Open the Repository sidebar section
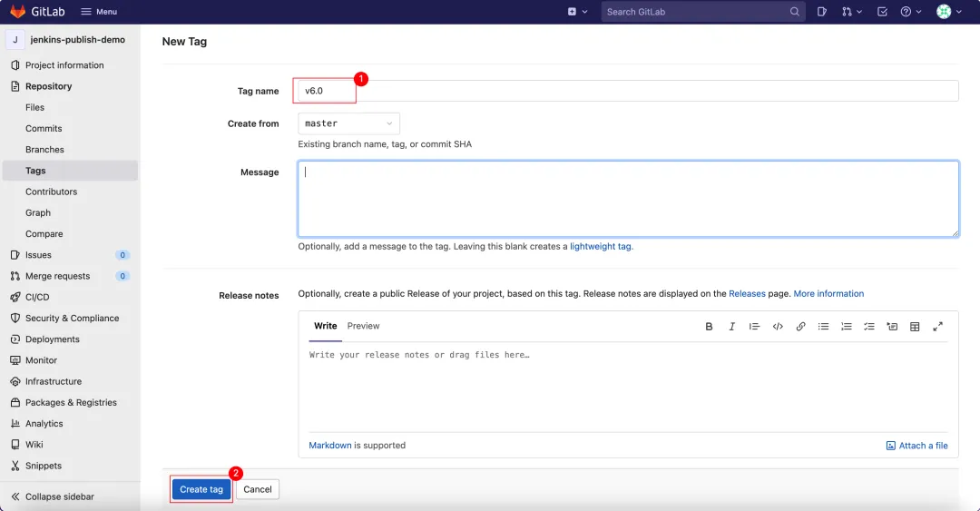The height and width of the screenshot is (511, 980). [x=49, y=86]
